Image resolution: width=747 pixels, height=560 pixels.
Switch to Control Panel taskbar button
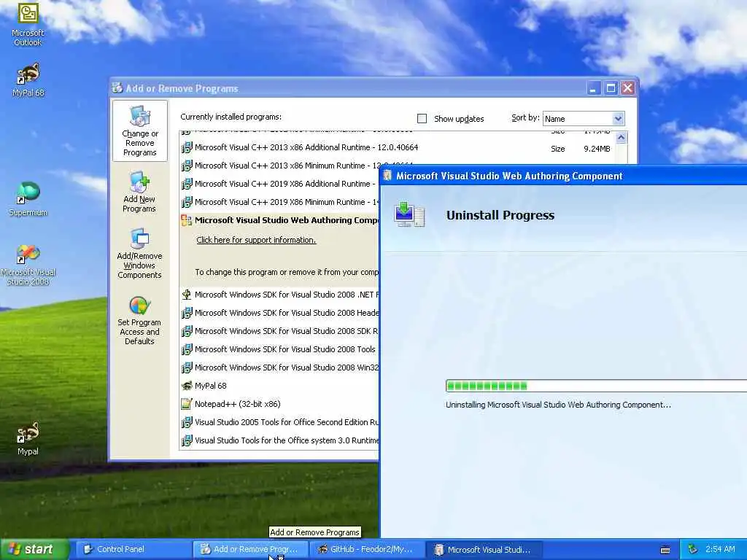(x=133, y=549)
